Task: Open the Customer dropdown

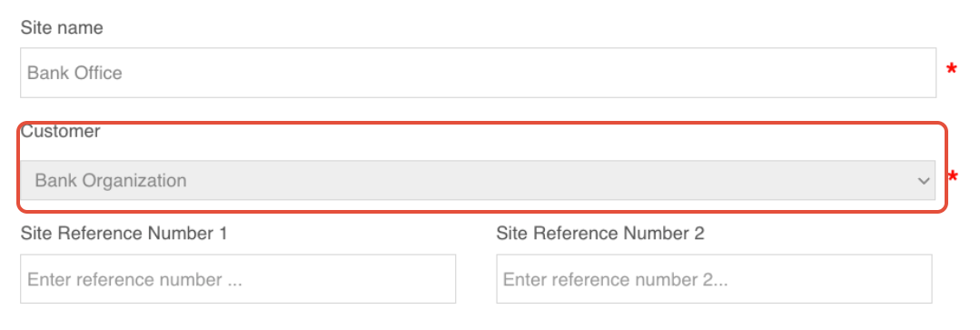Action: point(478,181)
